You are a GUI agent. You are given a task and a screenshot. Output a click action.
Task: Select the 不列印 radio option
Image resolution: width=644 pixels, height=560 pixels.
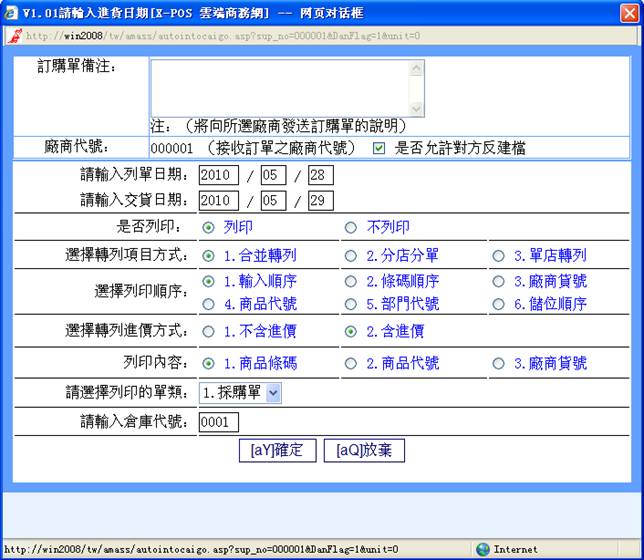(350, 227)
